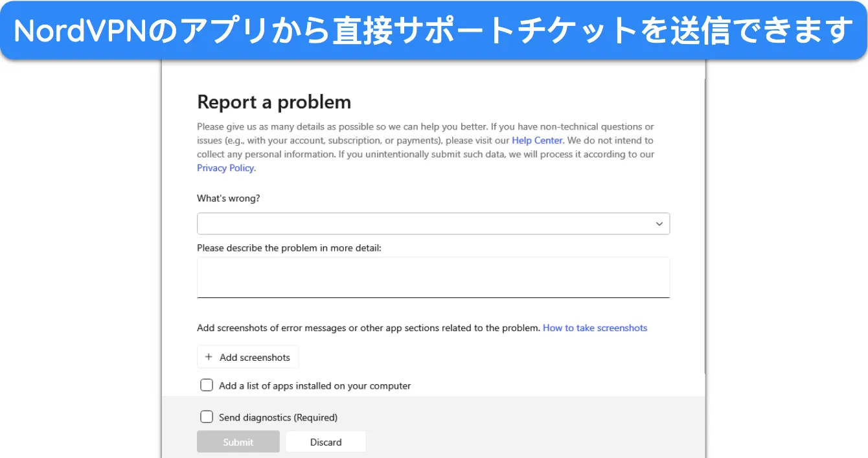Check Add a list of apps installed
Screen dimensions: 868x458
click(207, 385)
